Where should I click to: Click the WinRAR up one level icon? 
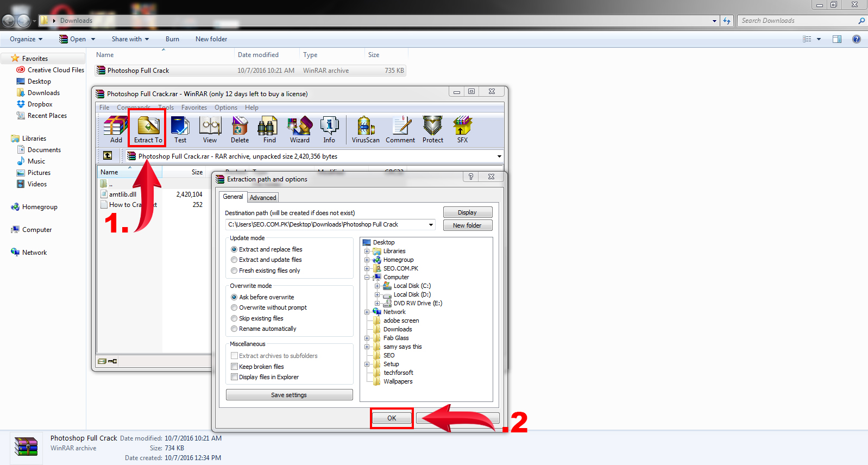coord(108,156)
